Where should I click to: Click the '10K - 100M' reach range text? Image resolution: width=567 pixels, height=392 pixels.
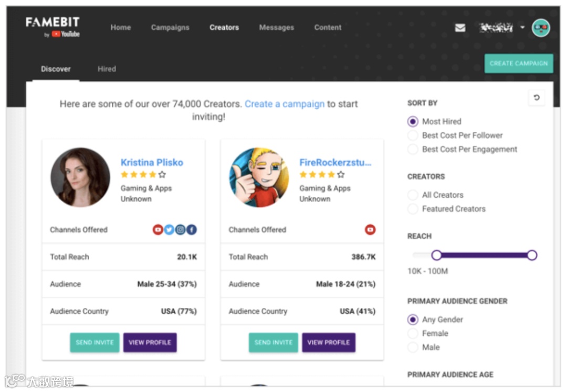point(428,271)
